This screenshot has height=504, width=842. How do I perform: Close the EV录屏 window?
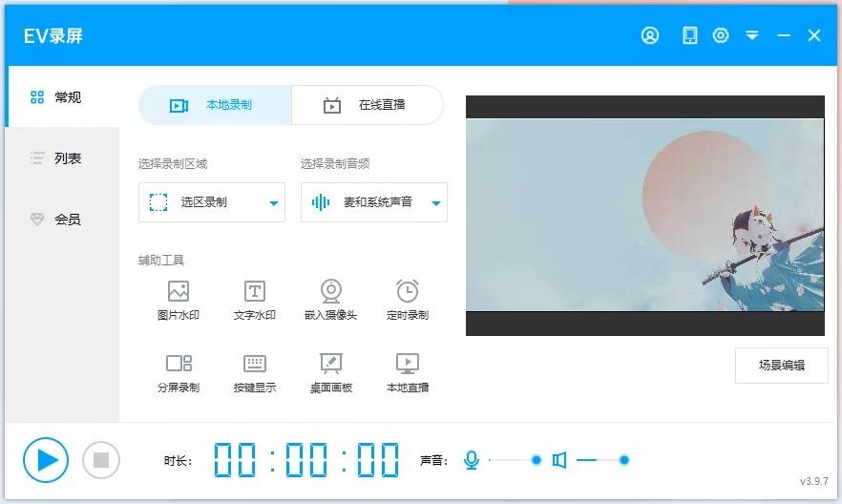point(814,35)
